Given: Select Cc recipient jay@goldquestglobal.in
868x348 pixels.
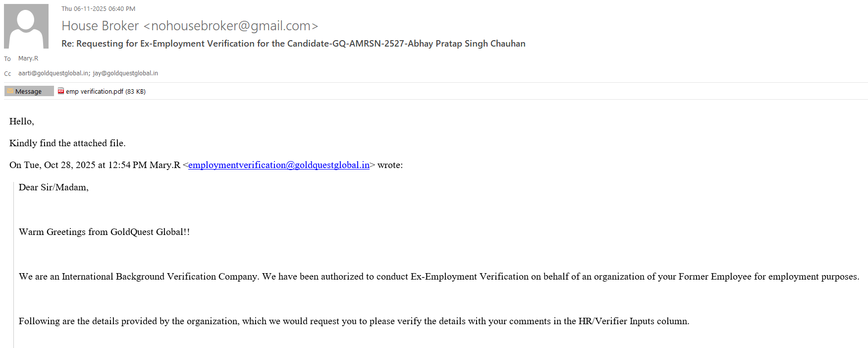Looking at the screenshot, I should pyautogui.click(x=125, y=73).
